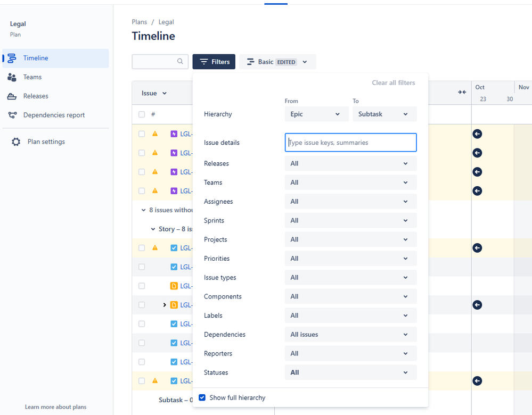Click the search magnifier icon
Viewport: 532px width, 415px height.
(180, 61)
